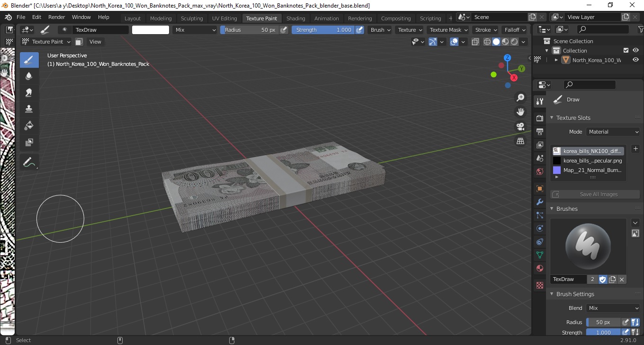Image resolution: width=644 pixels, height=345 pixels.
Task: Open Render properties tab
Action: (x=539, y=118)
